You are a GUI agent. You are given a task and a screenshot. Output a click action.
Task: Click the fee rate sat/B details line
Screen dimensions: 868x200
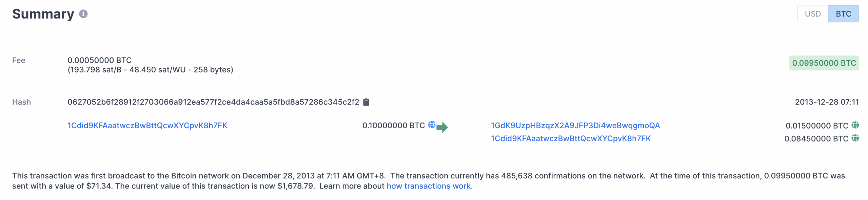150,70
